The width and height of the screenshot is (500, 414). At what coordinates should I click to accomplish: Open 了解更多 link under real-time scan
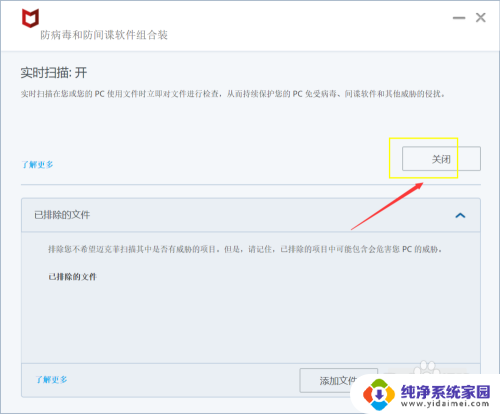click(37, 165)
